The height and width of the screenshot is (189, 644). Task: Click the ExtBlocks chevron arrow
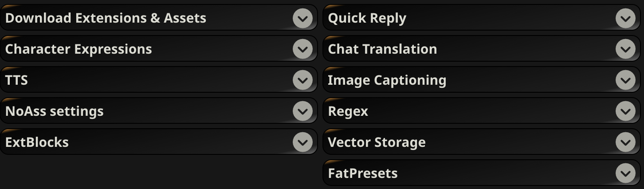coord(302,142)
